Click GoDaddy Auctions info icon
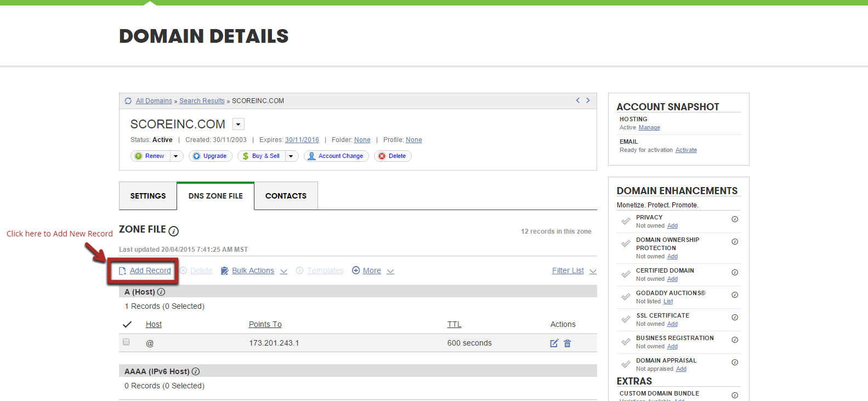Screen dimensions: 868x401 735,295
